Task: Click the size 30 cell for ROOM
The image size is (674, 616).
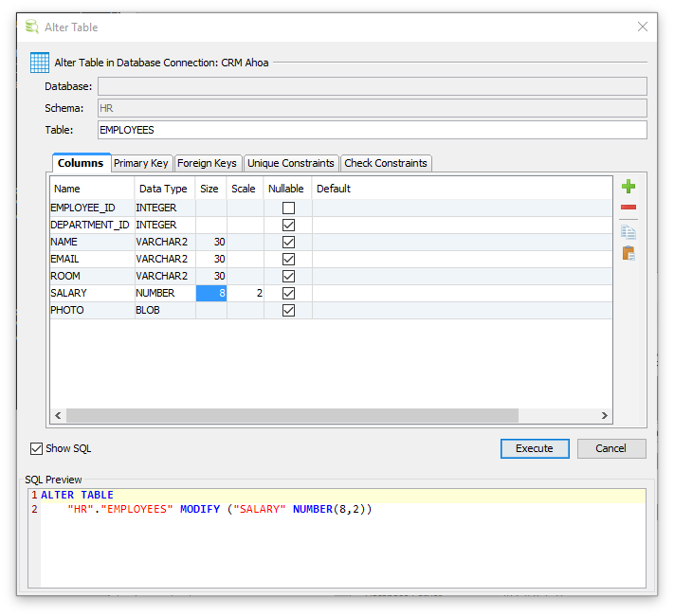Action: (x=211, y=276)
